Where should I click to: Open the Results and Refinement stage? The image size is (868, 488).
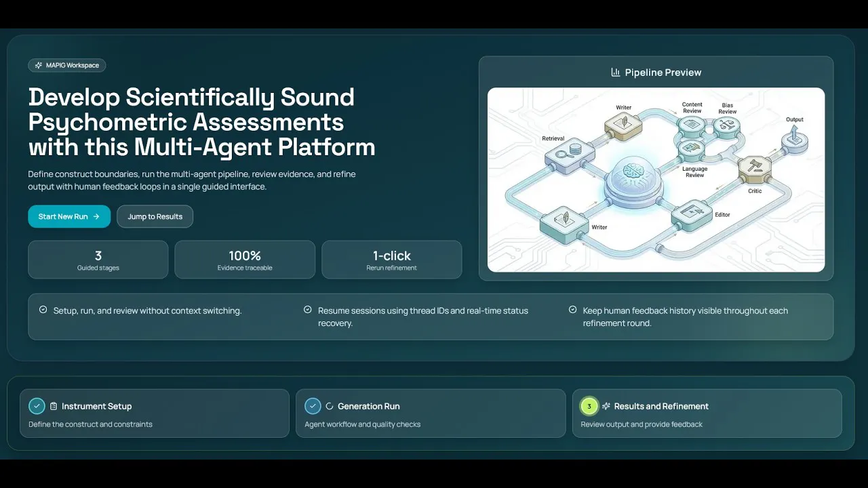tap(707, 413)
